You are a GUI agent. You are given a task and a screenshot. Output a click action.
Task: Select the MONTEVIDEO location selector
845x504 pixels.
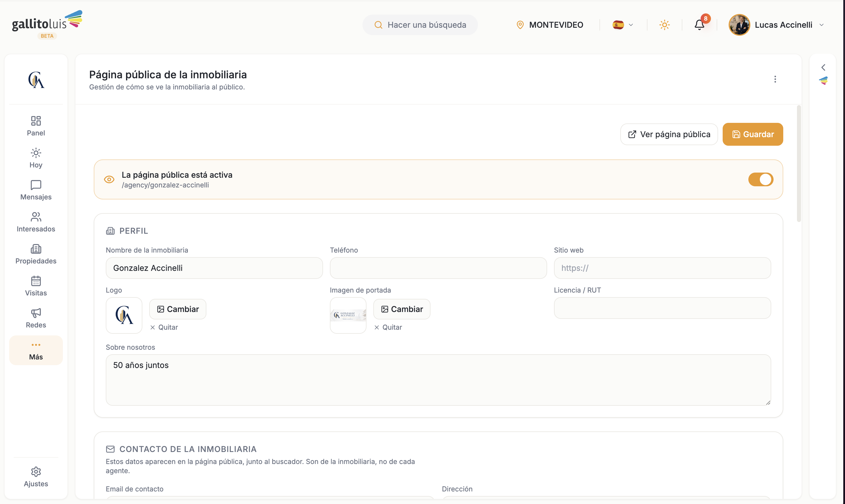coord(550,25)
